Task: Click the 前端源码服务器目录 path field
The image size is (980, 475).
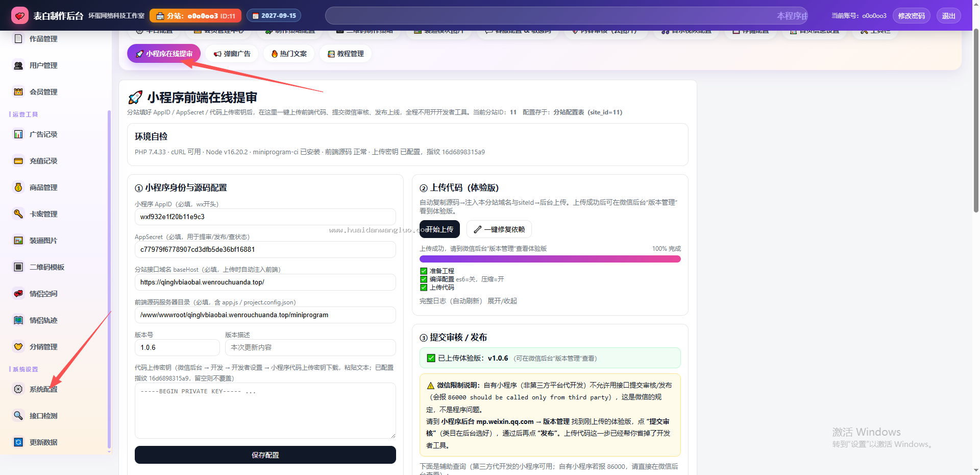Action: pyautogui.click(x=265, y=315)
